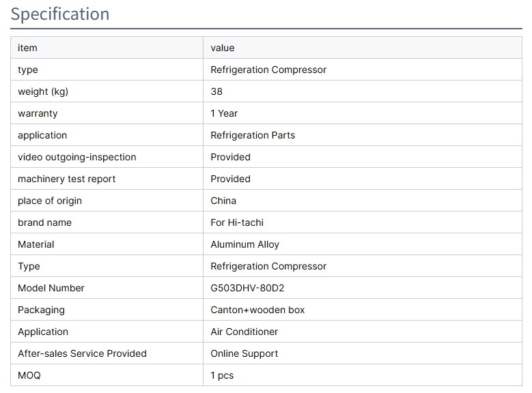Click the 'item' column header cell
Screen dimensions: 532x393
[27, 48]
